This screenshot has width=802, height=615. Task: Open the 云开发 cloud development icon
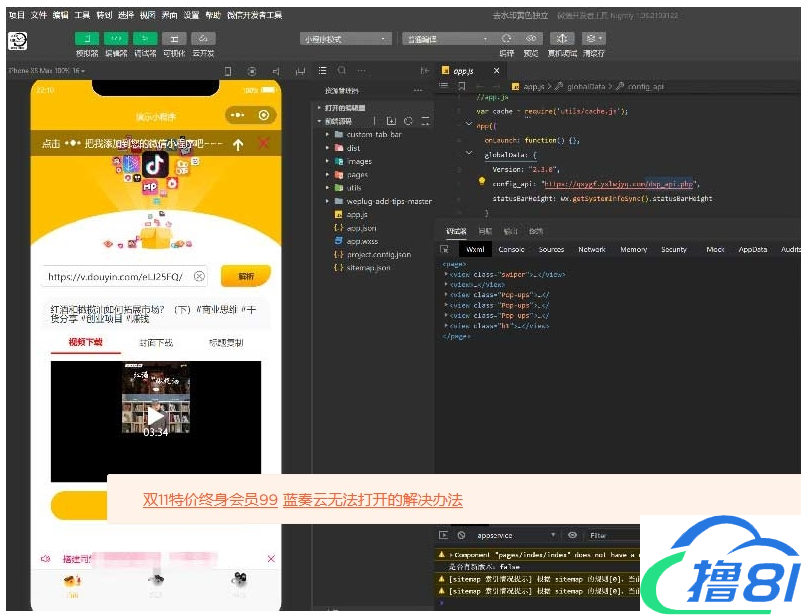click(203, 38)
